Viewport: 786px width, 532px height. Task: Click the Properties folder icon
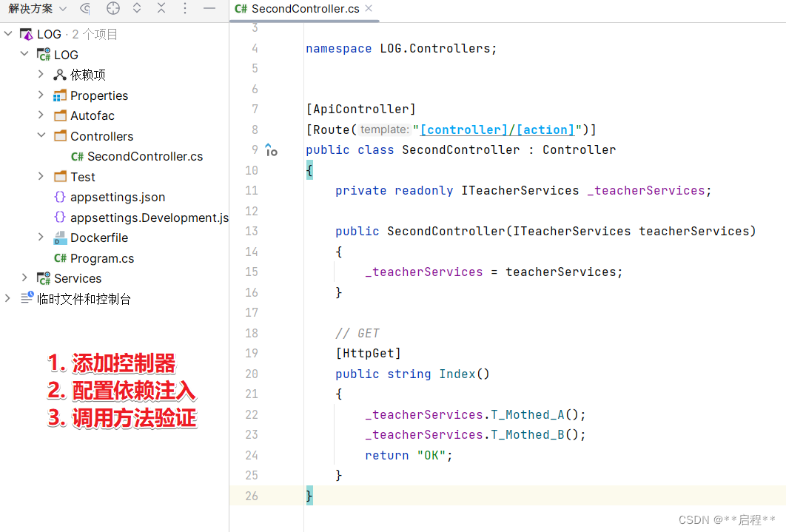pos(60,95)
